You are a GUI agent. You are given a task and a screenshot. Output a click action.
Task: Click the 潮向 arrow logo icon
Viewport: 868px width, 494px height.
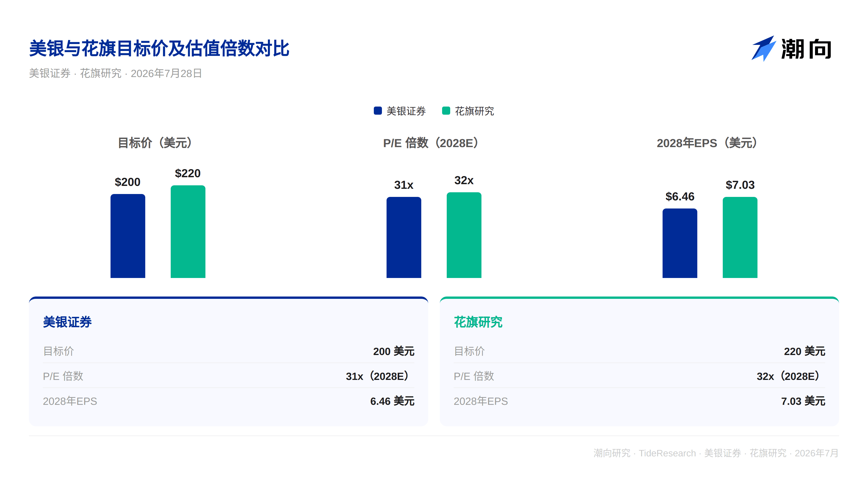[763, 49]
